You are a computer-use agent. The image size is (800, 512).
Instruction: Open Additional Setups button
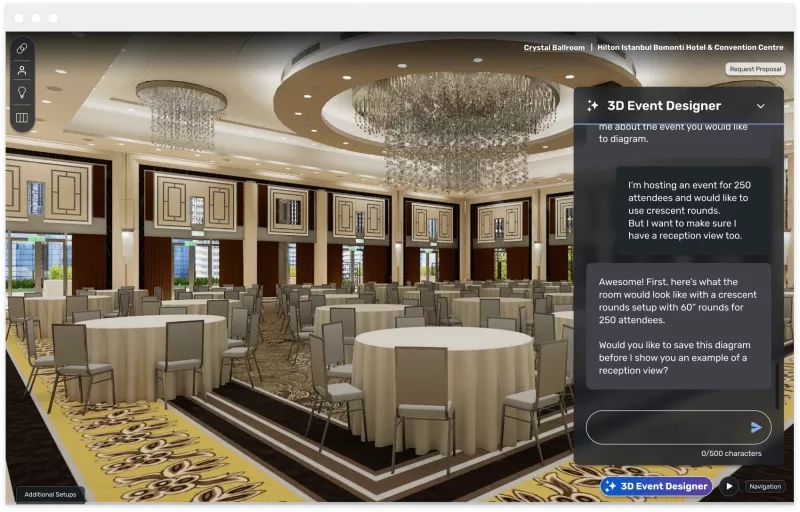pyautogui.click(x=50, y=495)
